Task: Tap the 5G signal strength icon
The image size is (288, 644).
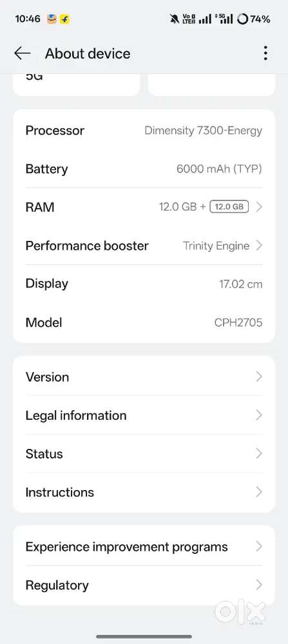Action: (x=224, y=19)
